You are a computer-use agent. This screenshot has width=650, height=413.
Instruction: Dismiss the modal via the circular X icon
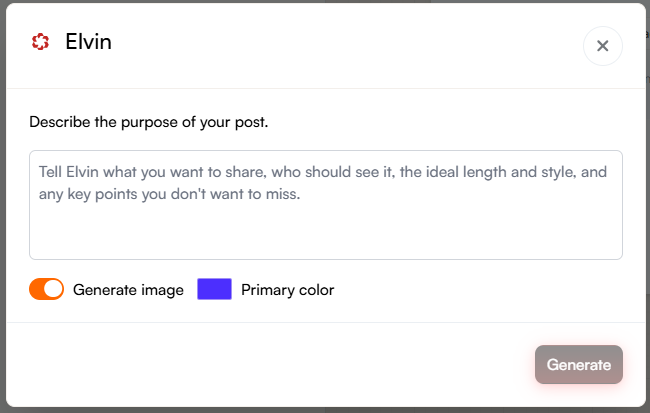coord(602,46)
